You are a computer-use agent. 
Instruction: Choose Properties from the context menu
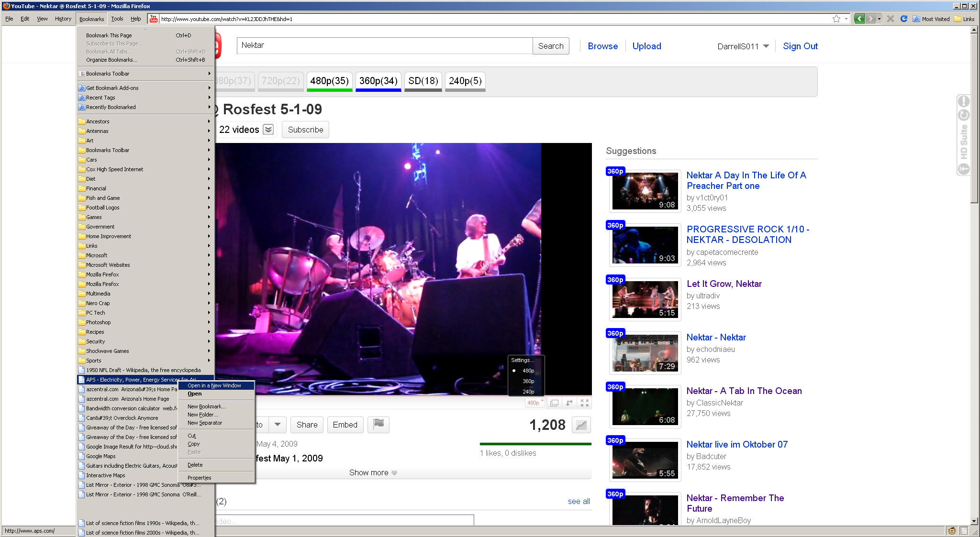pos(216,478)
